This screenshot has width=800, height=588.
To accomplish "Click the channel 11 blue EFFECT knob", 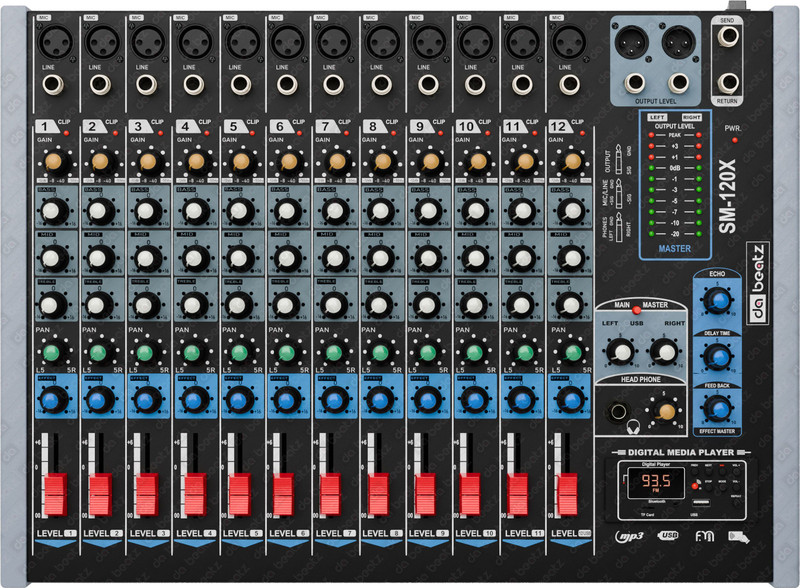I will (521, 401).
